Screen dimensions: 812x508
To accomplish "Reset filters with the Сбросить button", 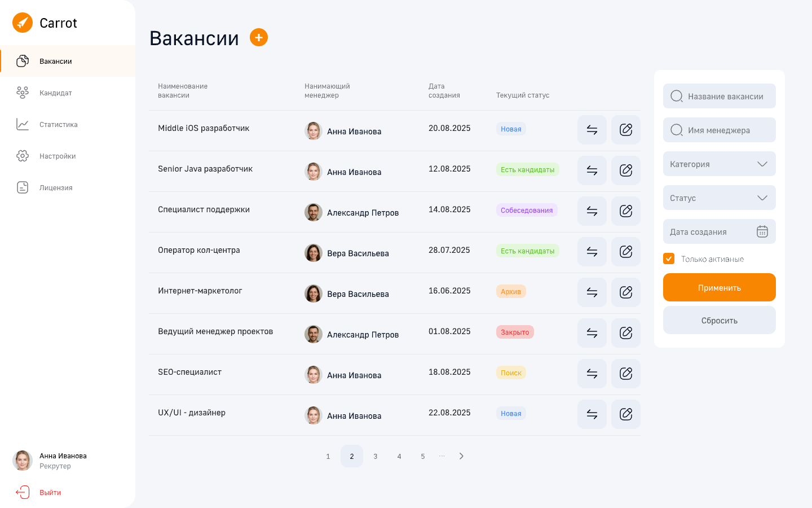I will (720, 320).
